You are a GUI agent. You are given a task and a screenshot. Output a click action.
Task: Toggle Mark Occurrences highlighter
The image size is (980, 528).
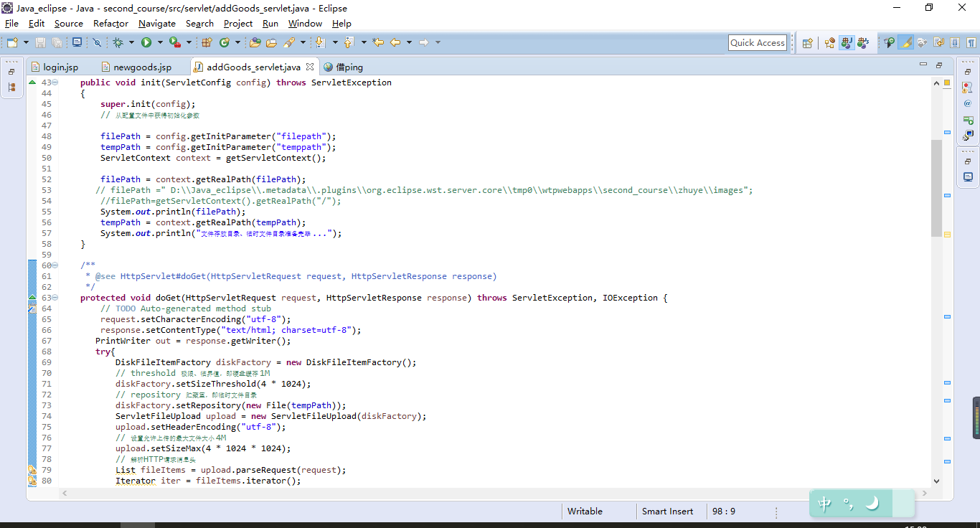(x=906, y=43)
